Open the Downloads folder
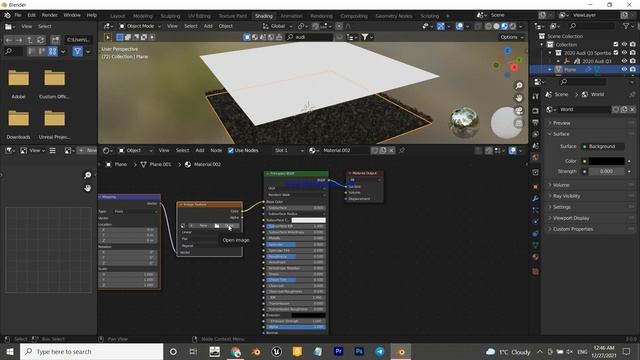The height and width of the screenshot is (360, 640). coord(18,124)
